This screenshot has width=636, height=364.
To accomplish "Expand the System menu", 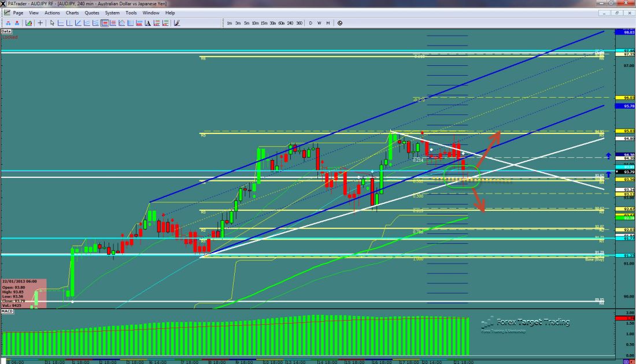I will (112, 12).
